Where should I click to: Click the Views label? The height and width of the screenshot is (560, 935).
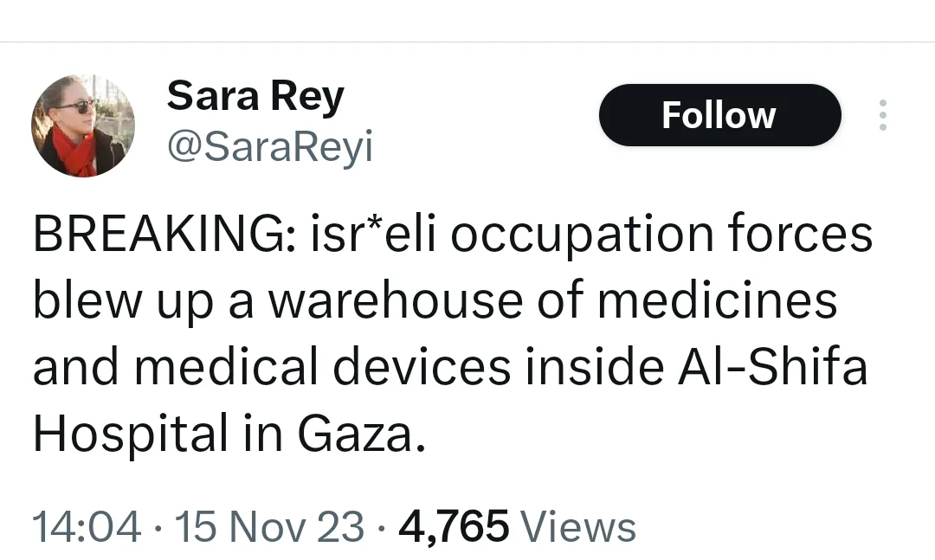click(578, 527)
